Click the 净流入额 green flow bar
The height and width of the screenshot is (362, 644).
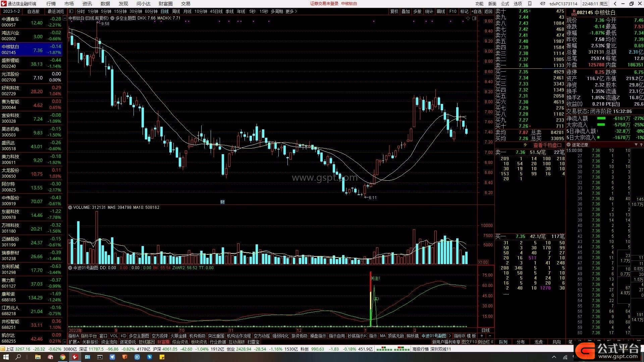[601, 118]
